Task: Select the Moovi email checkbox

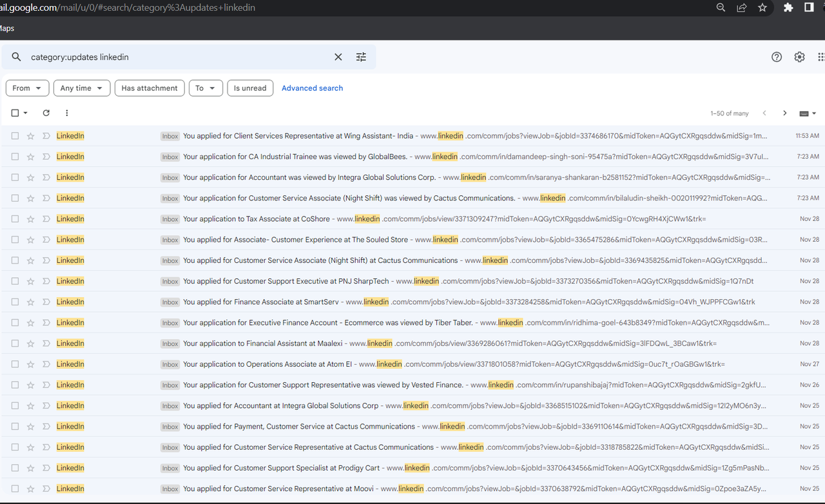Action: tap(15, 489)
